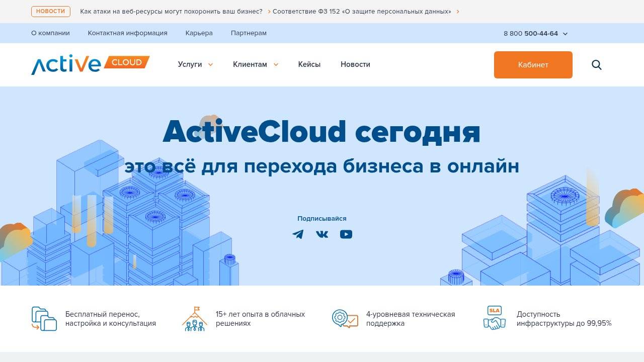
Task: Read news about web resource attacks
Action: coord(171,11)
